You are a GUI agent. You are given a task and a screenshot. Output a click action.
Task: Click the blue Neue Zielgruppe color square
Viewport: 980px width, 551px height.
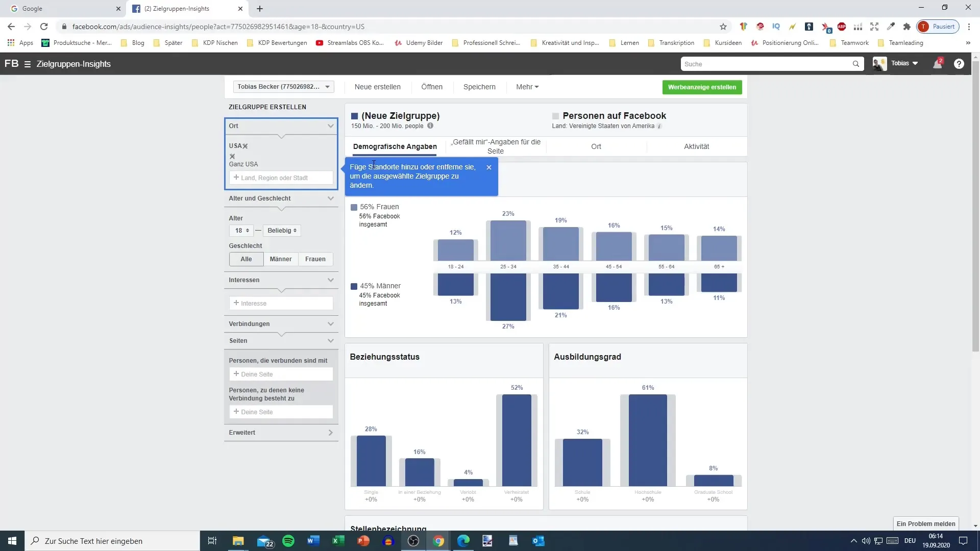pos(354,116)
